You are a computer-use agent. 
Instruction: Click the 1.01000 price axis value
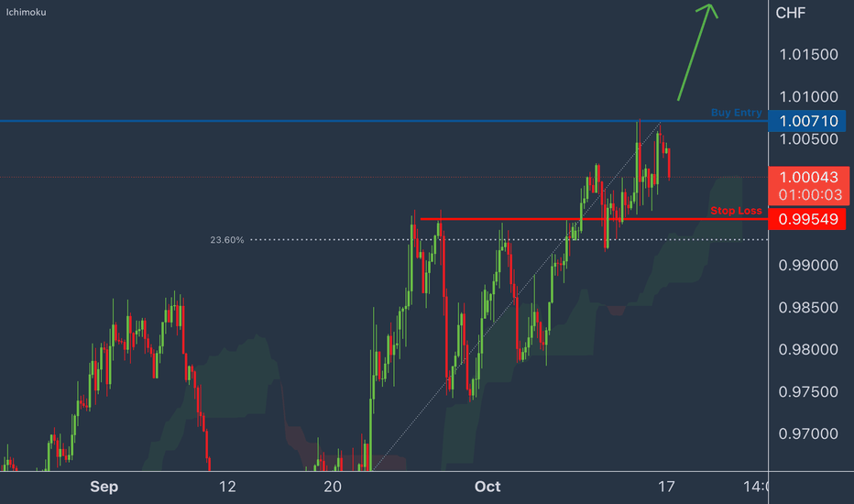809,97
